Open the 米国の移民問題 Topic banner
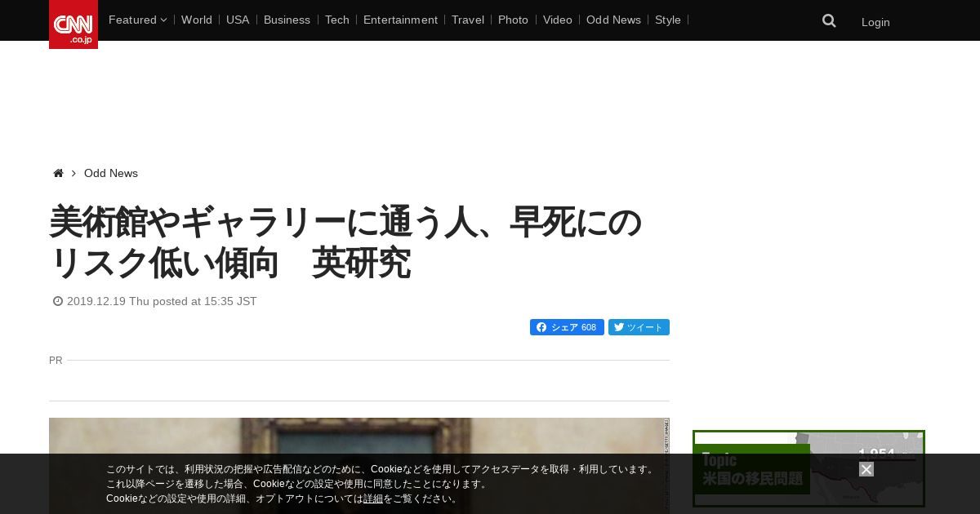 coord(808,468)
